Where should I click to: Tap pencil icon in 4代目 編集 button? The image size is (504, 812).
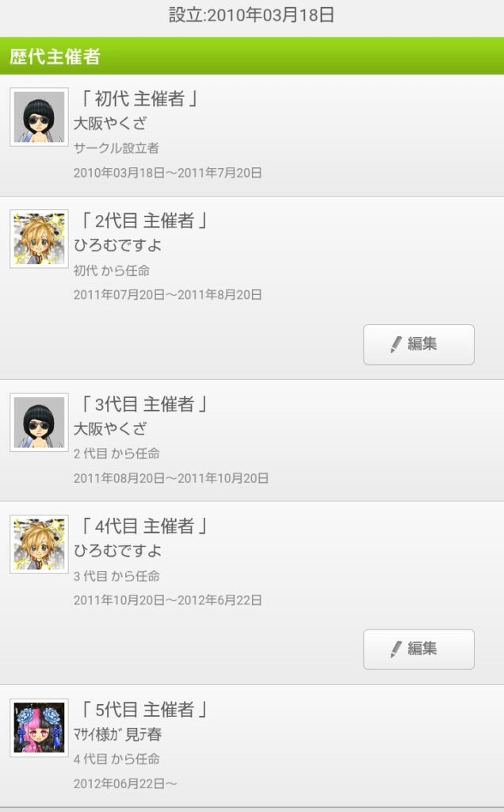(x=396, y=649)
